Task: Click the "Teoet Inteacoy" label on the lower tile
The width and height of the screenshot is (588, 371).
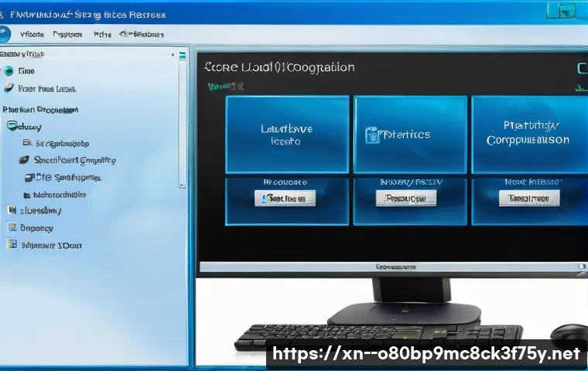Action: 533,182
